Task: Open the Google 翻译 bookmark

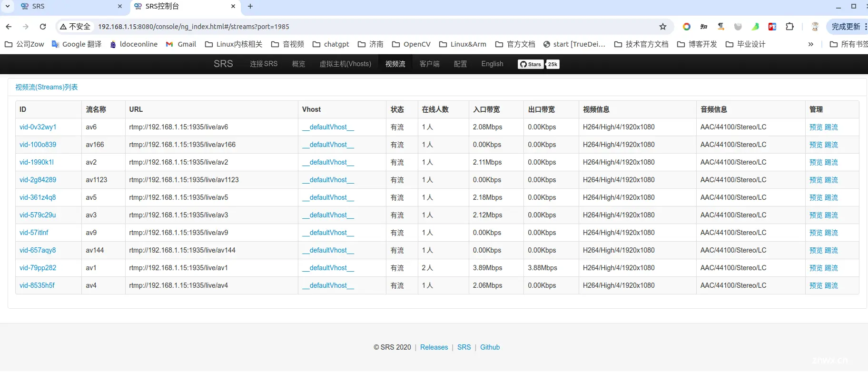Action: click(77, 44)
